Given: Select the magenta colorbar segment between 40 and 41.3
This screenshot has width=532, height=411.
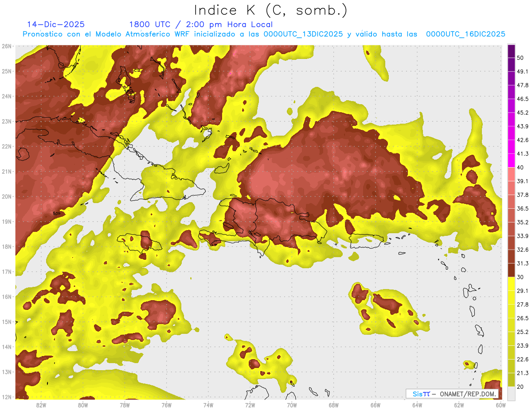Looking at the screenshot, I should (x=511, y=160).
